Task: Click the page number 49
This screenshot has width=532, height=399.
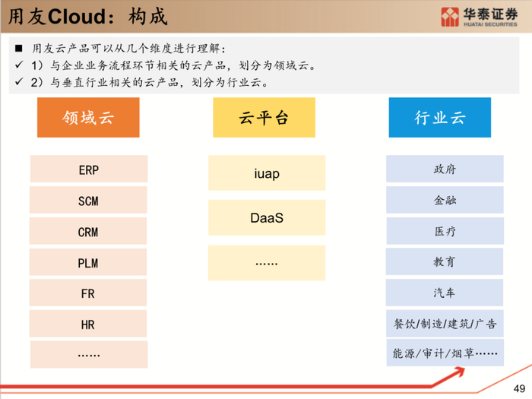Action: (x=519, y=388)
